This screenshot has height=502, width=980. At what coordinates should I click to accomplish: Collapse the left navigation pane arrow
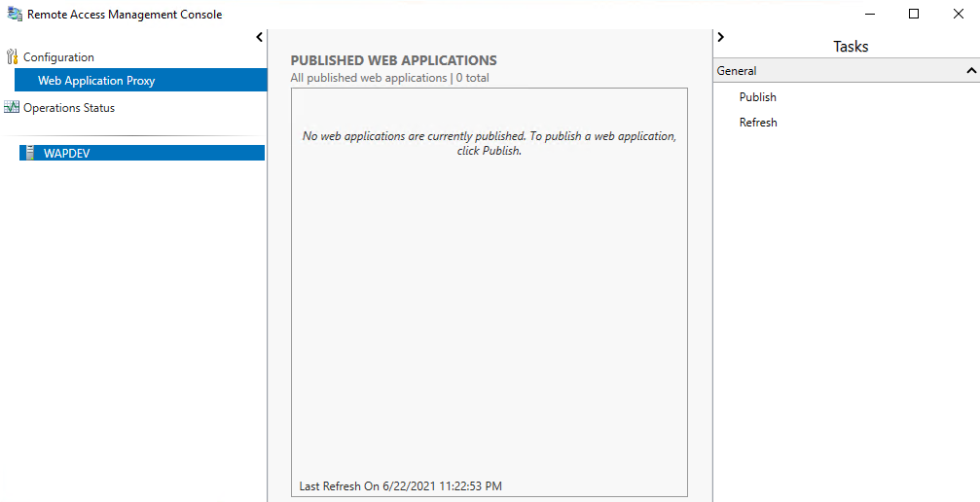260,38
